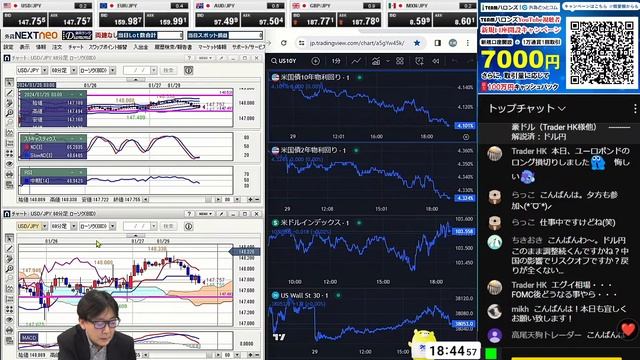This screenshot has height=360, width=640.
Task: Open the 設定 menu
Action: pyautogui.click(x=9, y=47)
